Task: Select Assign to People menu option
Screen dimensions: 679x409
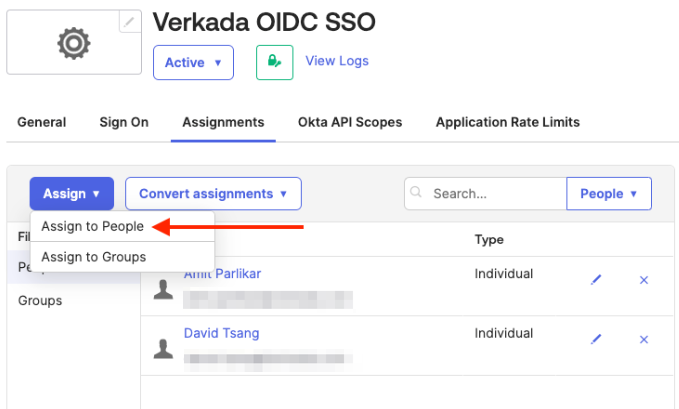Action: tap(92, 227)
